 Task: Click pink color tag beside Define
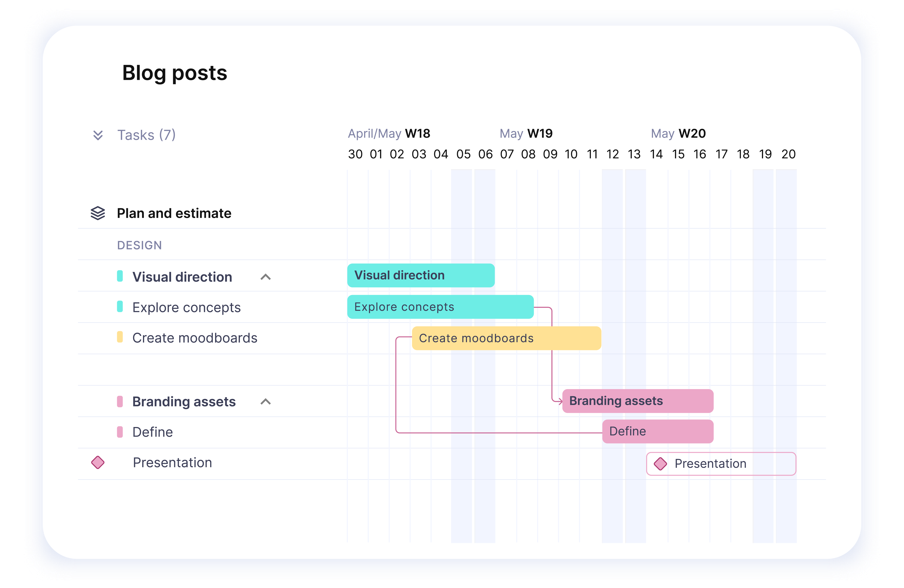click(120, 432)
